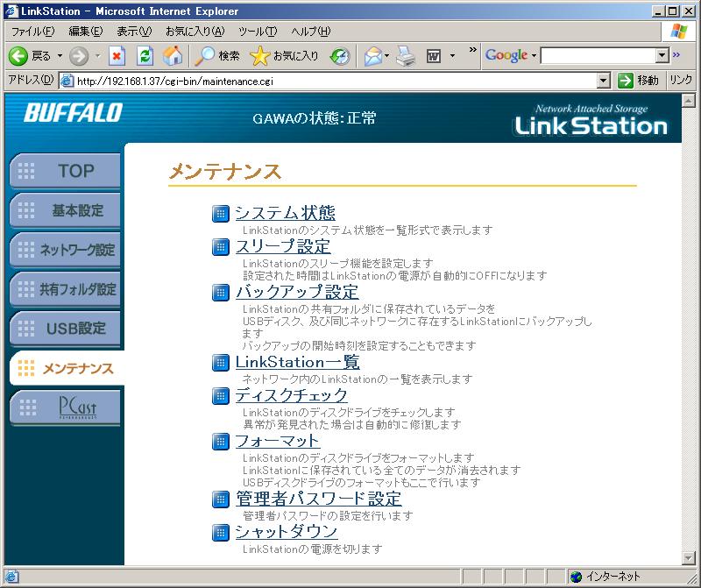Open the History icon
The width and height of the screenshot is (701, 588).
tap(340, 56)
